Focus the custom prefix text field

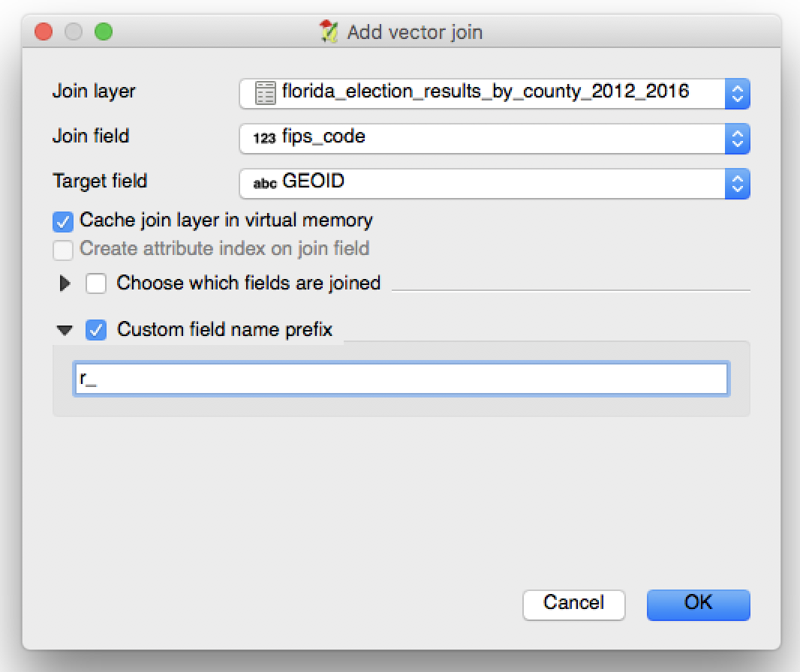[402, 379]
